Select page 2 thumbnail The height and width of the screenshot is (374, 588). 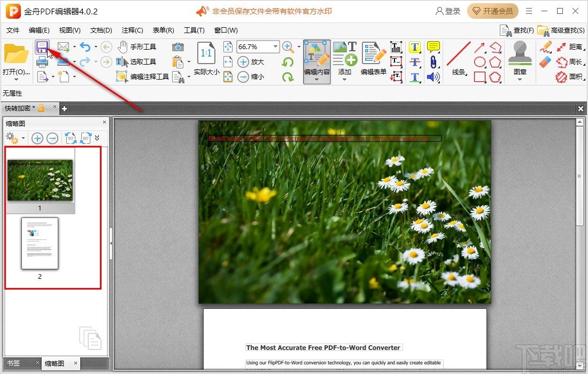tap(40, 244)
